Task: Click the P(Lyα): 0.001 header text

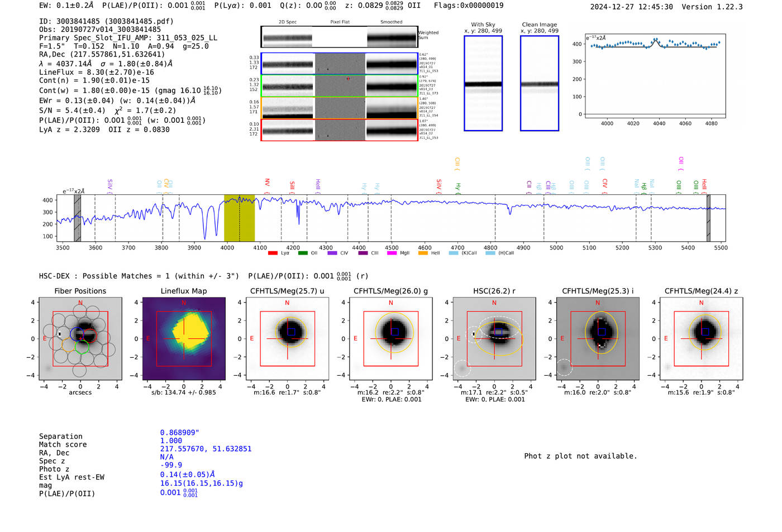Action: [243, 6]
